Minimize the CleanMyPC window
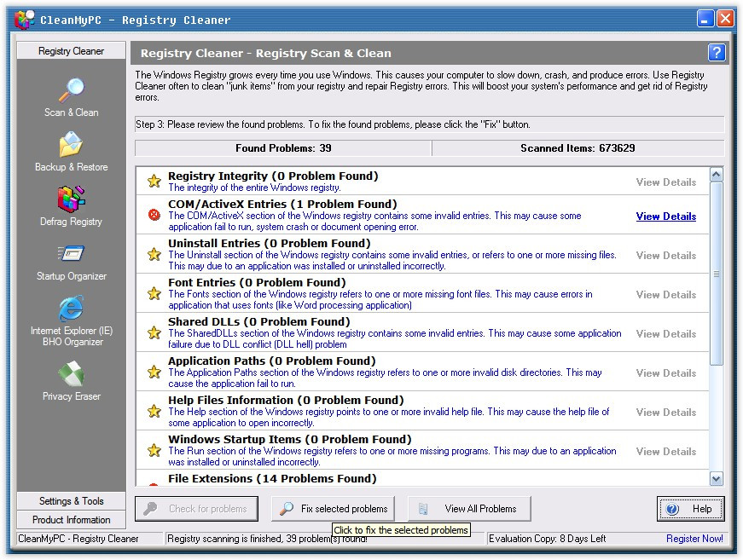Viewport: 743px width, 560px height. (705, 19)
